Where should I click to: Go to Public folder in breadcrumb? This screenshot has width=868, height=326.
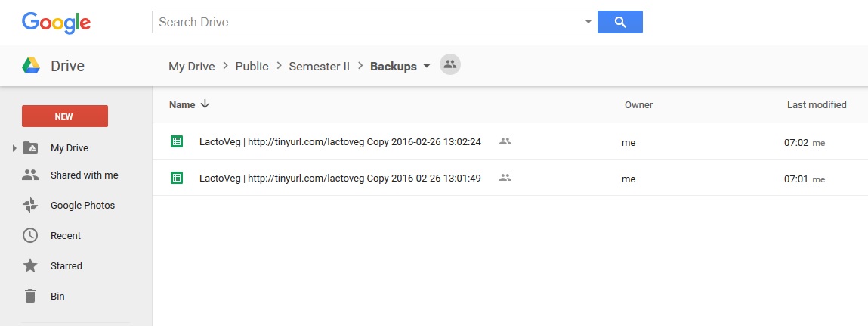(252, 66)
